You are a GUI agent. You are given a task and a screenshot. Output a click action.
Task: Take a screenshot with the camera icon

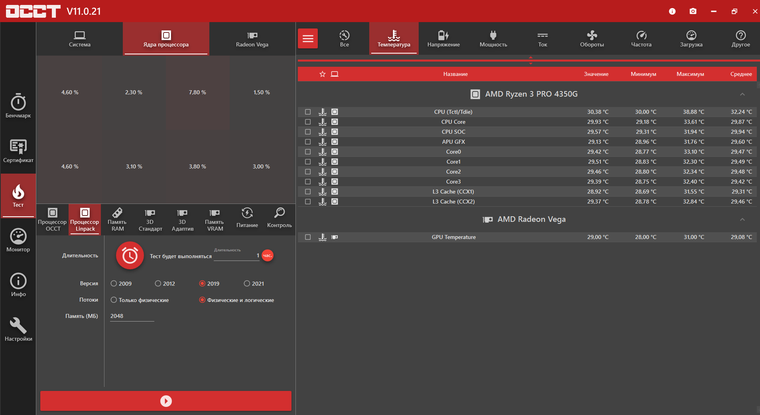(693, 11)
